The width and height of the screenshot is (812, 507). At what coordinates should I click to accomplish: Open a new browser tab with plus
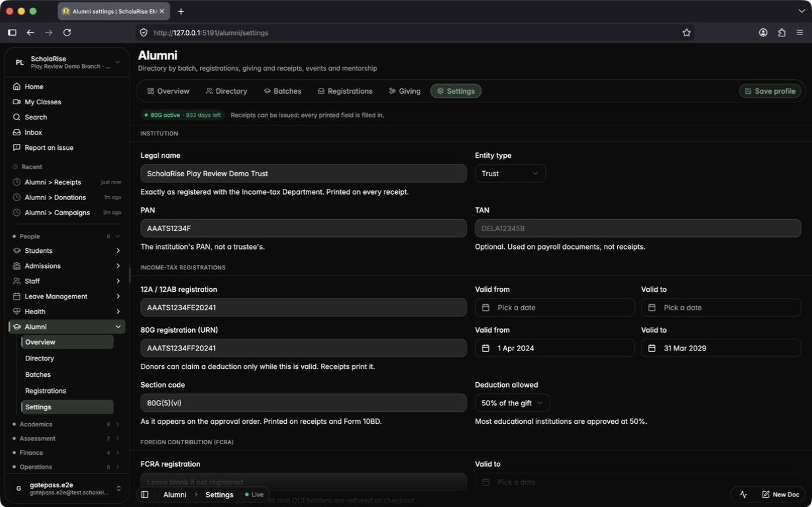click(x=180, y=11)
